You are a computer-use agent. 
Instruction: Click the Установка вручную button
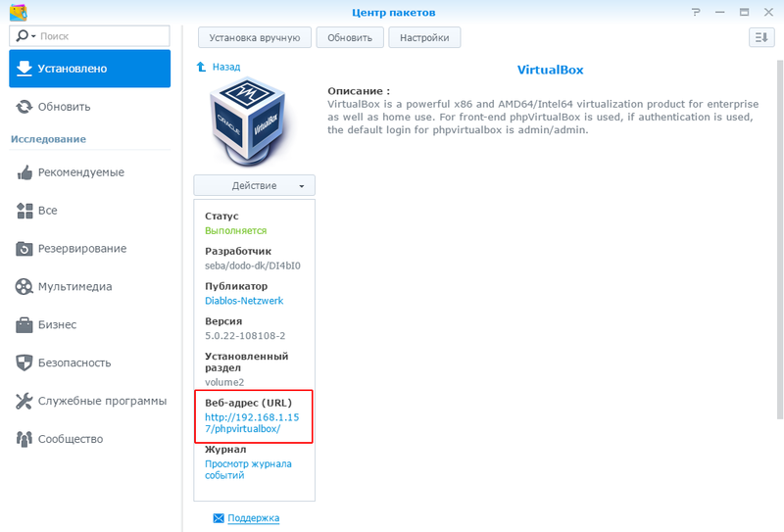tap(255, 37)
